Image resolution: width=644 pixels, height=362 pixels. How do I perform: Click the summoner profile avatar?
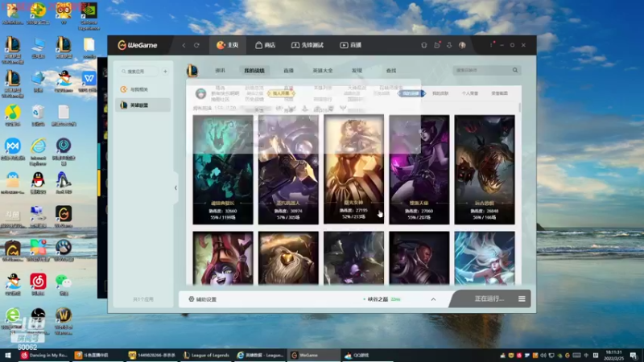pyautogui.click(x=200, y=93)
